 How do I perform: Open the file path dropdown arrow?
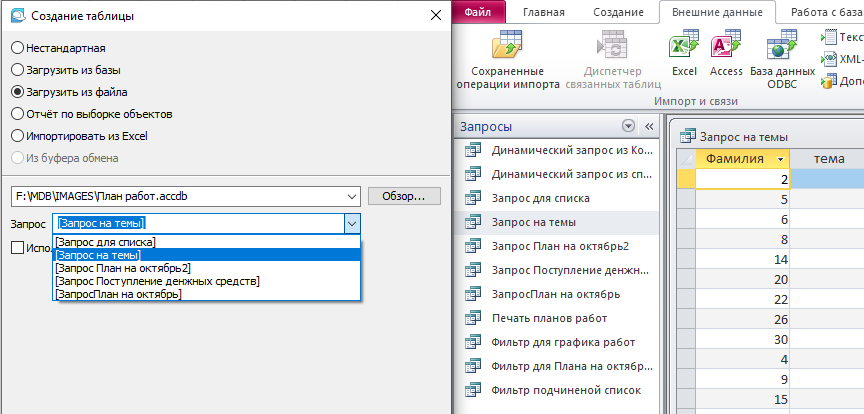click(352, 196)
